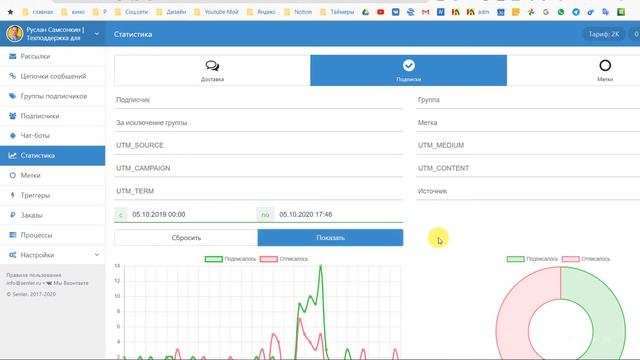The height and width of the screenshot is (360, 640).
Task: Switch to the Метки statistics tab
Action: coord(573,70)
